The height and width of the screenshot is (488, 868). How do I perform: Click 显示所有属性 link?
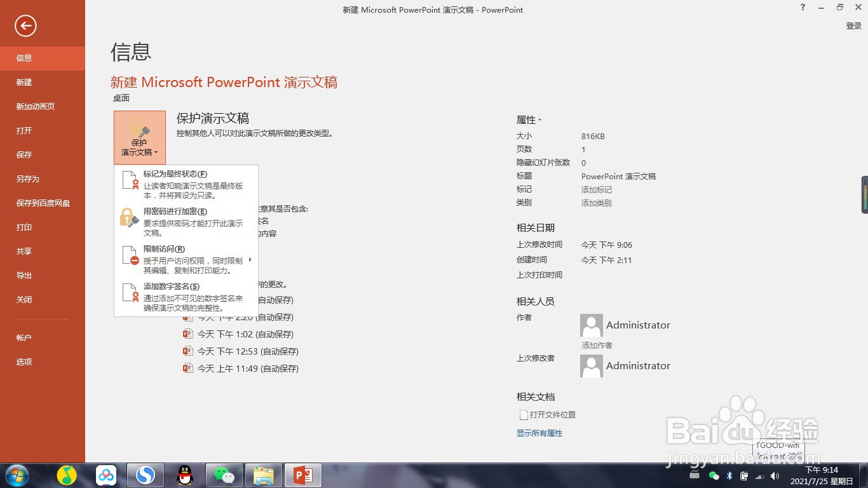(x=539, y=433)
